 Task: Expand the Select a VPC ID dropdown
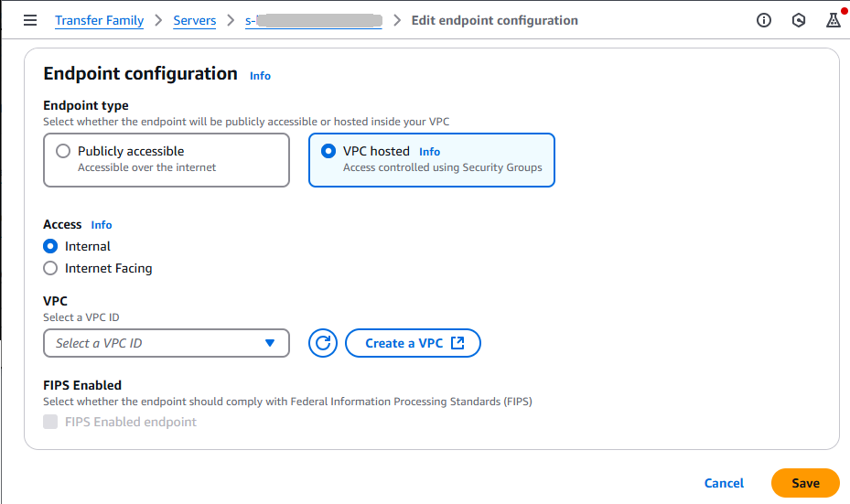[166, 343]
